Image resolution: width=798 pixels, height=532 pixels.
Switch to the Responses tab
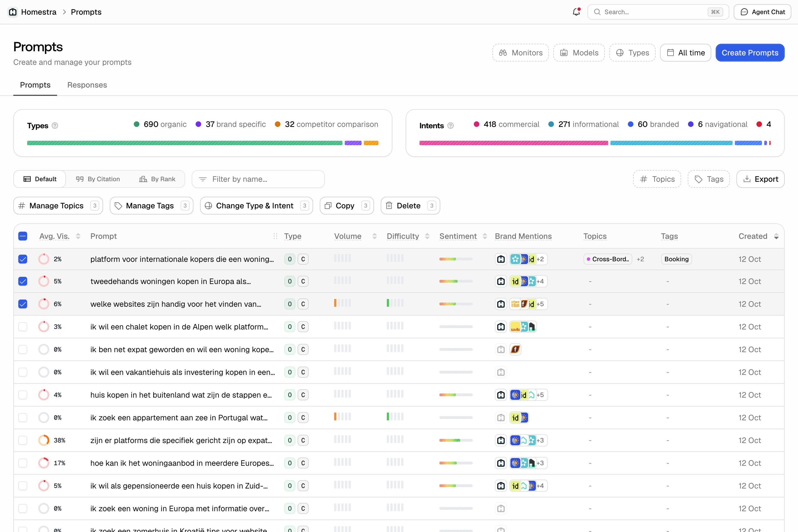87,85
